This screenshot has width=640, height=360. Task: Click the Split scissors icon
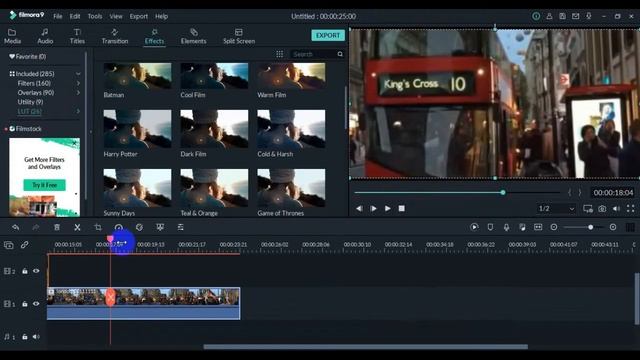(x=77, y=227)
